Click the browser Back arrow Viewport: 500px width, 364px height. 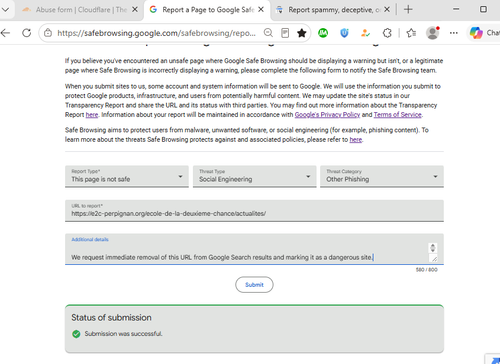[x=5, y=33]
